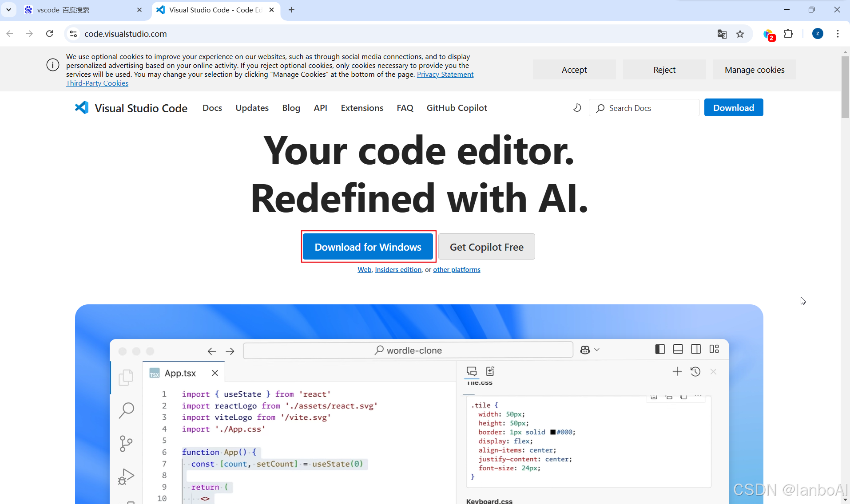Click the extension icon with red badge 2
This screenshot has width=850, height=504.
769,35
